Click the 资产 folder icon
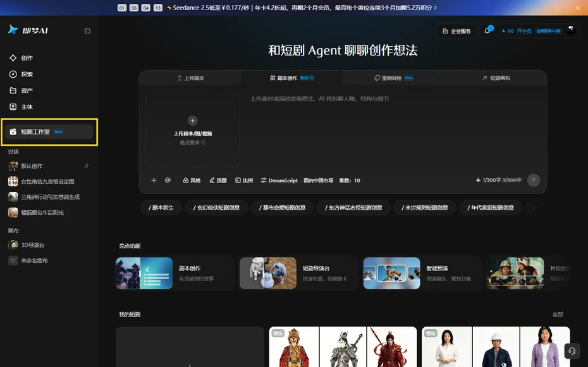Viewport: 588px width, 367px height. tap(13, 90)
